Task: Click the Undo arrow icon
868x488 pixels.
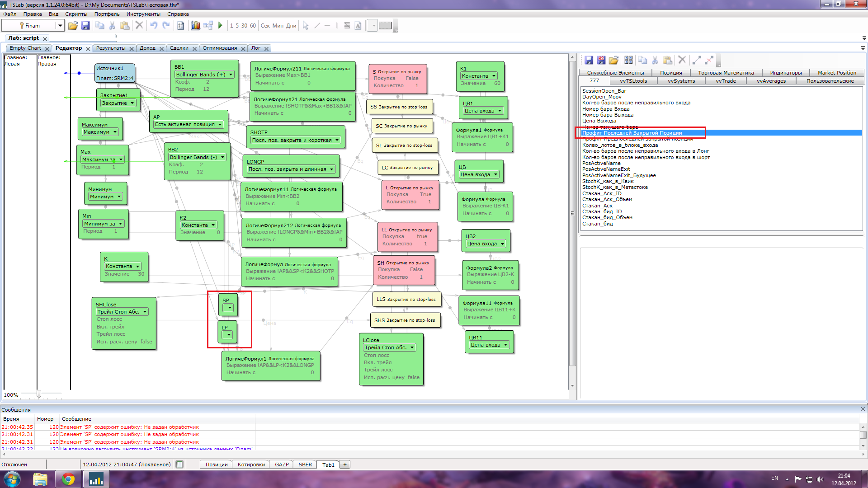Action: pyautogui.click(x=154, y=26)
